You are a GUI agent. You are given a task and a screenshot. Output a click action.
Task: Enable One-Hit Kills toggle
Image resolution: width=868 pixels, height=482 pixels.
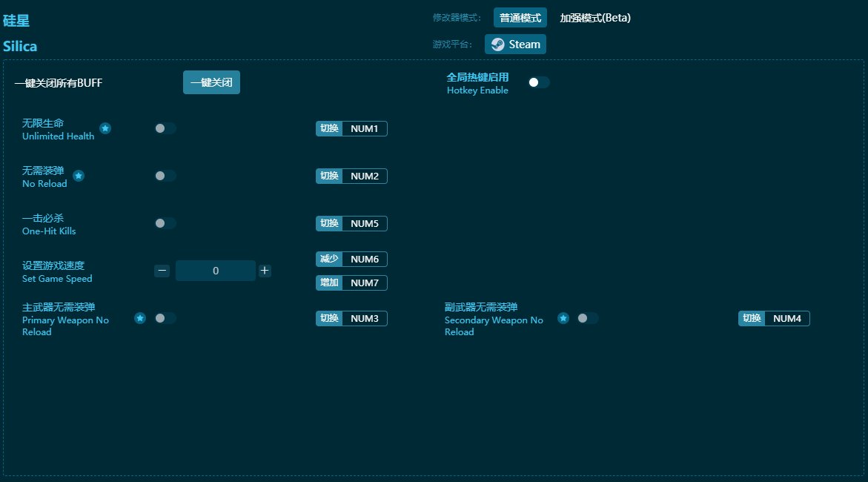click(165, 223)
